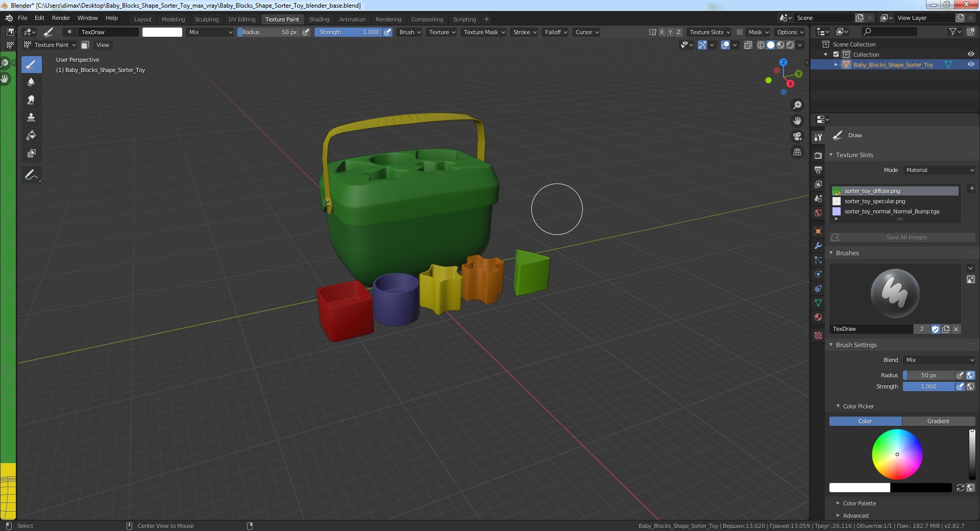Open the Options dropdown

[790, 32]
